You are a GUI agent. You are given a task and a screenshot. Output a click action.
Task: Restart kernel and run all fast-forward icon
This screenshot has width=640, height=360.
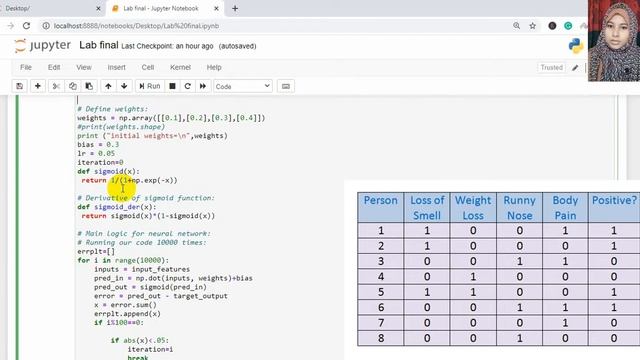pos(203,86)
